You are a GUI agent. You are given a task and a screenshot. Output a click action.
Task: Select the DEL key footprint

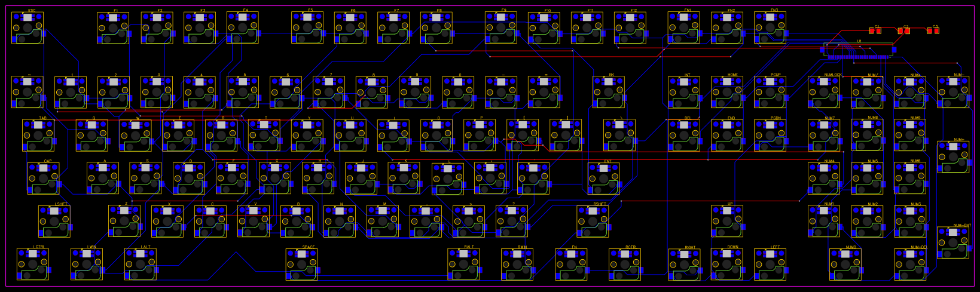[684, 136]
